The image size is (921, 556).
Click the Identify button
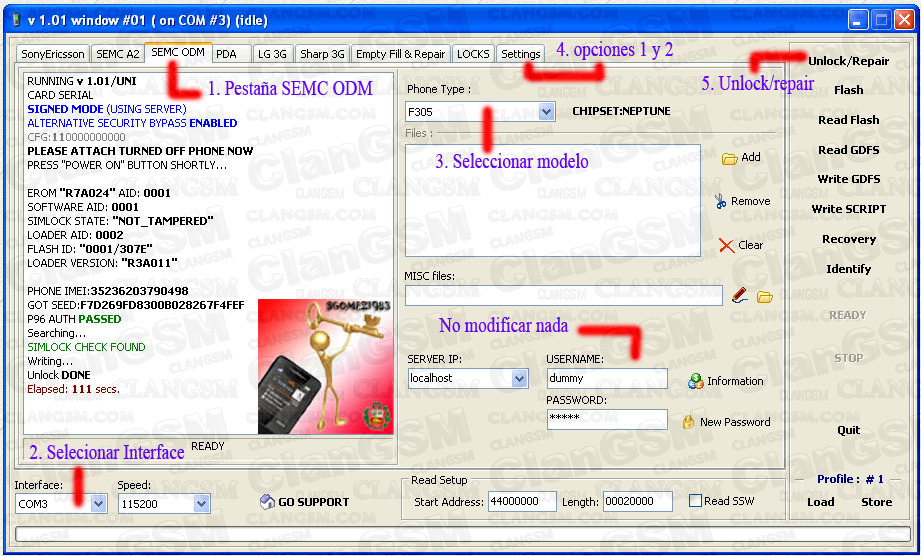point(848,269)
